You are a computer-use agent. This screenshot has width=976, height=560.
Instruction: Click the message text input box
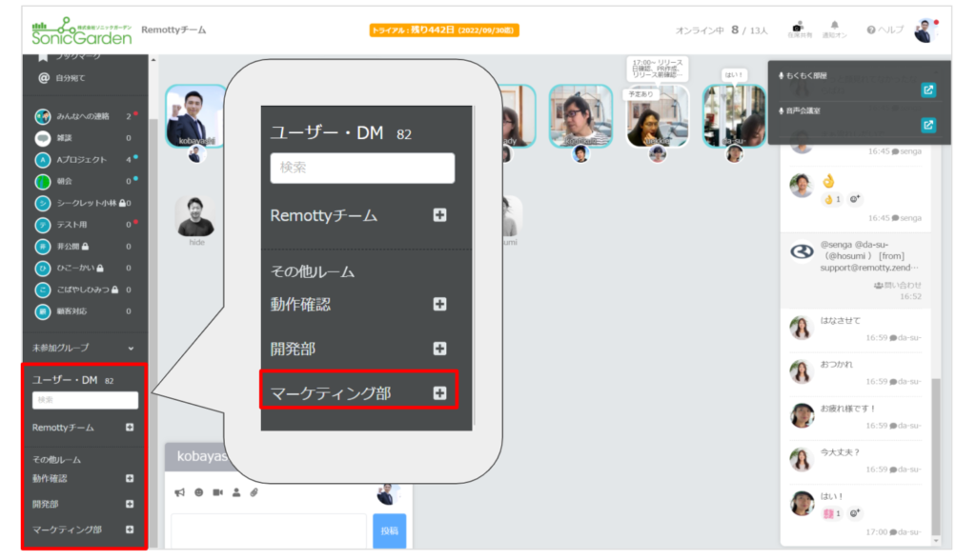269,530
